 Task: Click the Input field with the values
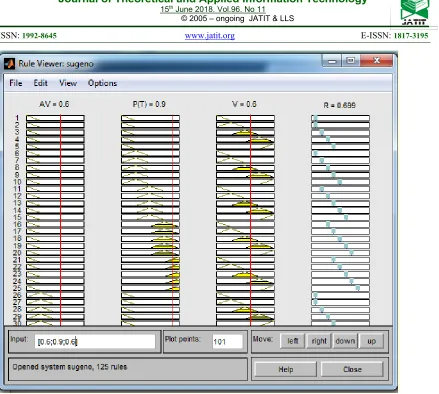point(95,342)
